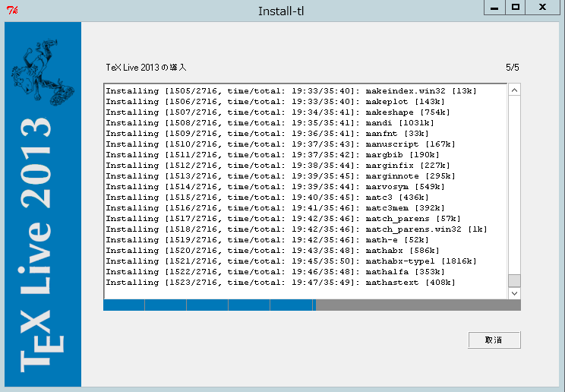This screenshot has width=565, height=392.
Task: Click the gray unfilled progress bar area
Action: (x=418, y=305)
